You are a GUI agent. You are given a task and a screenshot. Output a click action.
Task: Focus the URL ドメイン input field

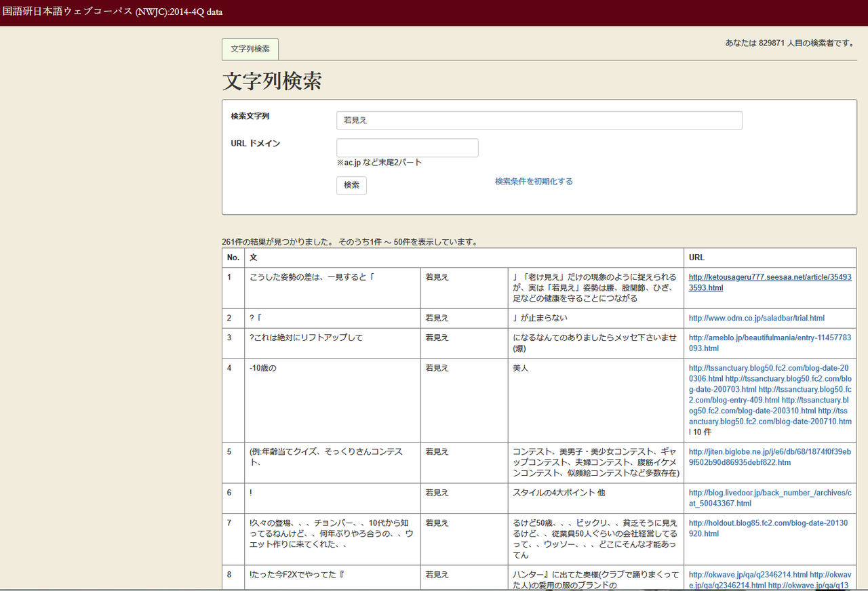point(408,148)
